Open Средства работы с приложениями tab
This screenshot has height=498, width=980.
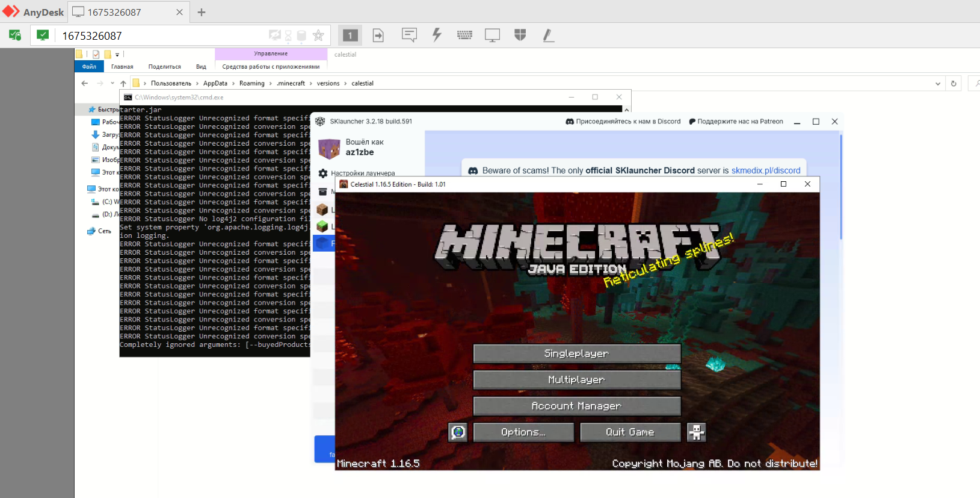(x=271, y=67)
